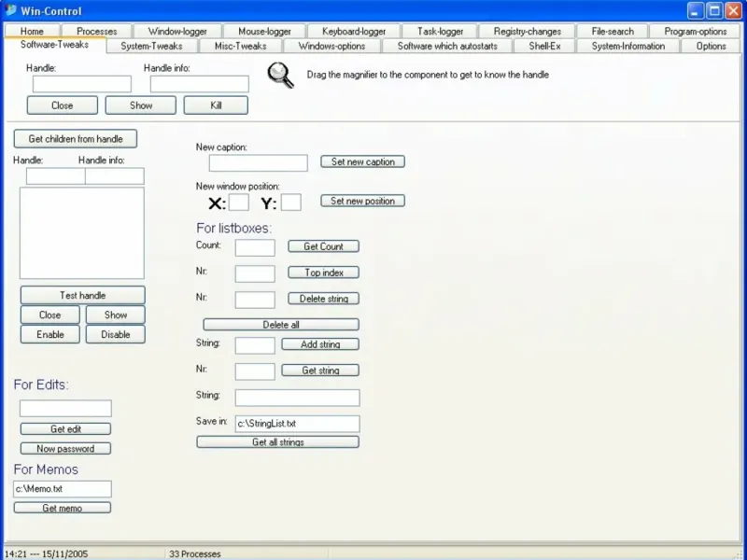Image resolution: width=747 pixels, height=560 pixels.
Task: Click the Now password button
Action: pos(65,449)
